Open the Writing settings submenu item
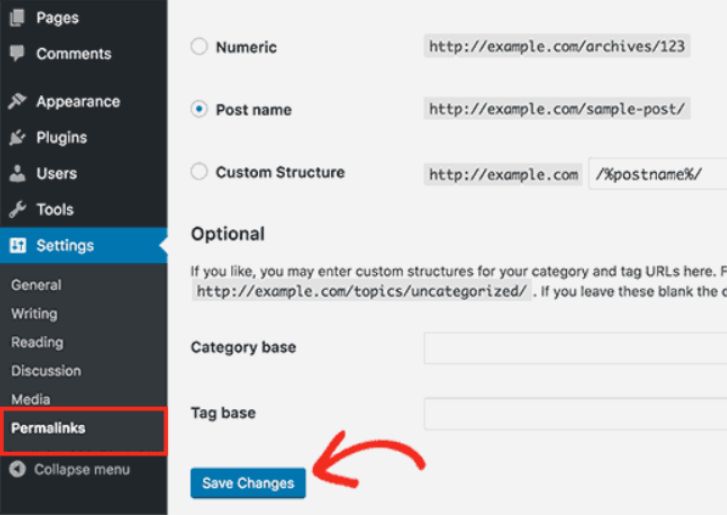 34,314
